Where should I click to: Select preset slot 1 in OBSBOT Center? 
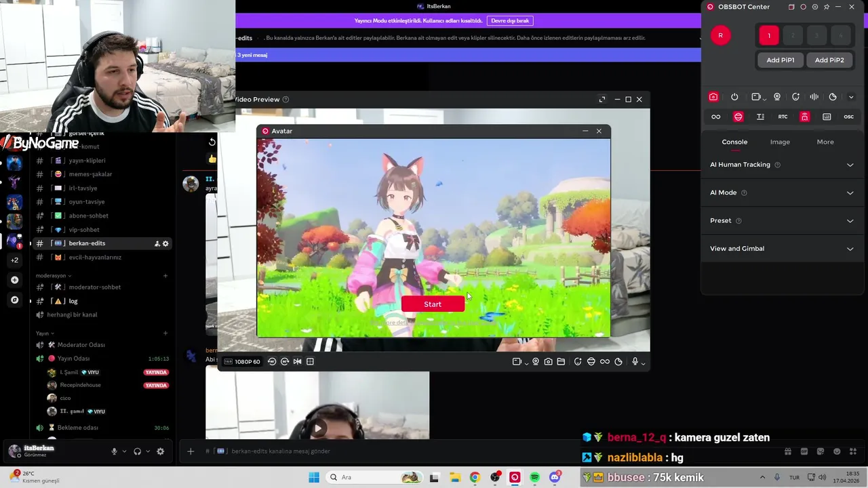point(769,35)
